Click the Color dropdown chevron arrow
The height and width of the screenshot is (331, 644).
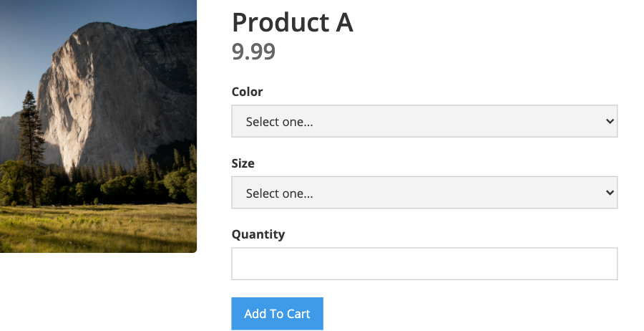610,121
